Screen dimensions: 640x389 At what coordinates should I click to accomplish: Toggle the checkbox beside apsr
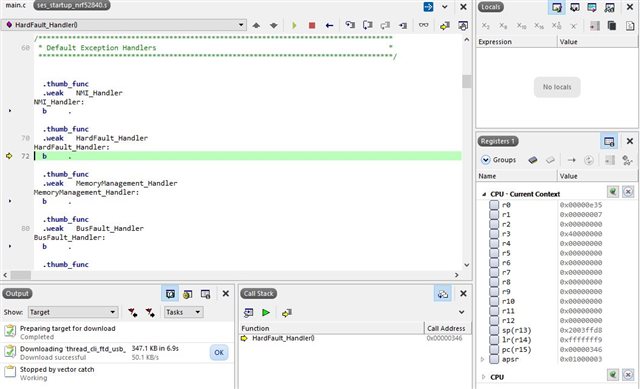coord(494,360)
